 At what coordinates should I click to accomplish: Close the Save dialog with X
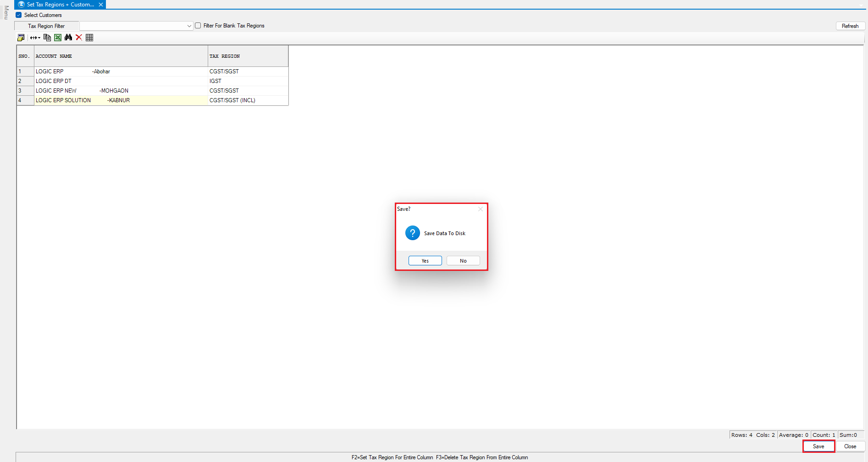pos(480,209)
